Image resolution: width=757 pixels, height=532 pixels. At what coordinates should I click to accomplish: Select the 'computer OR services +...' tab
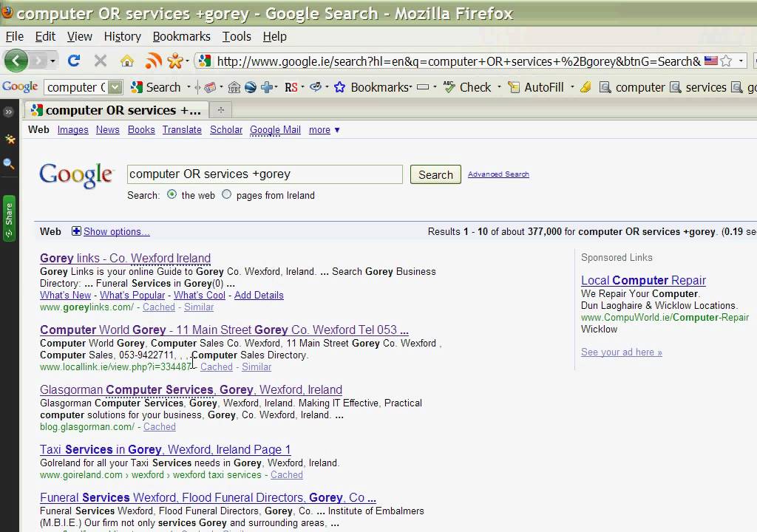(x=116, y=110)
